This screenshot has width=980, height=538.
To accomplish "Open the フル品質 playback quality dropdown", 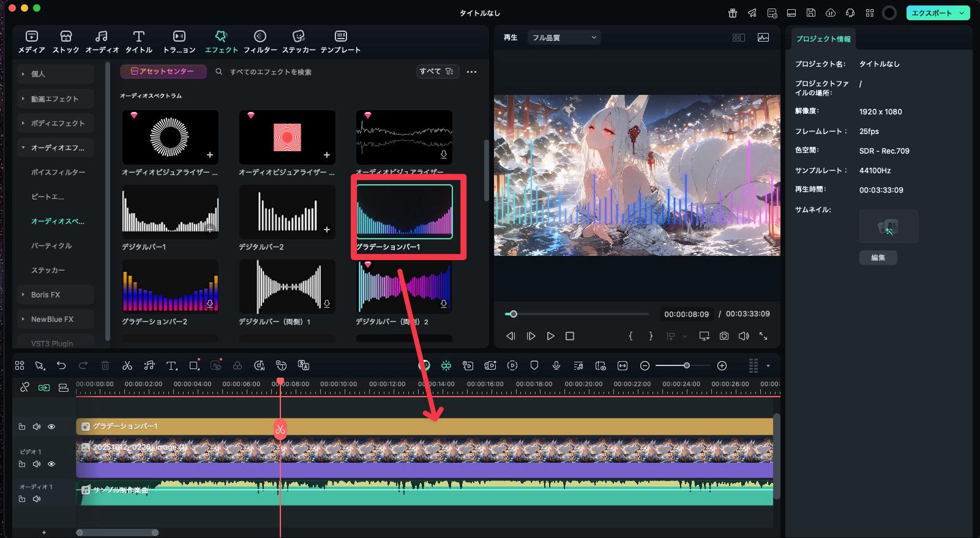I will [564, 37].
